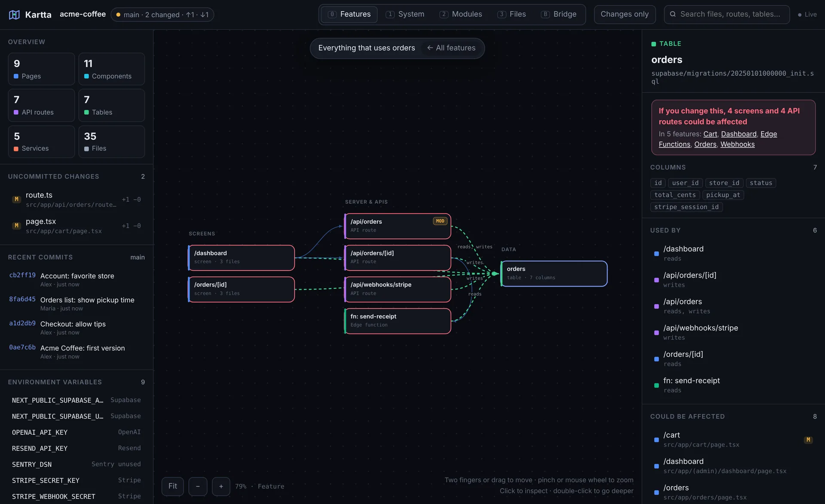Toggle the Changes only filter

(x=625, y=14)
